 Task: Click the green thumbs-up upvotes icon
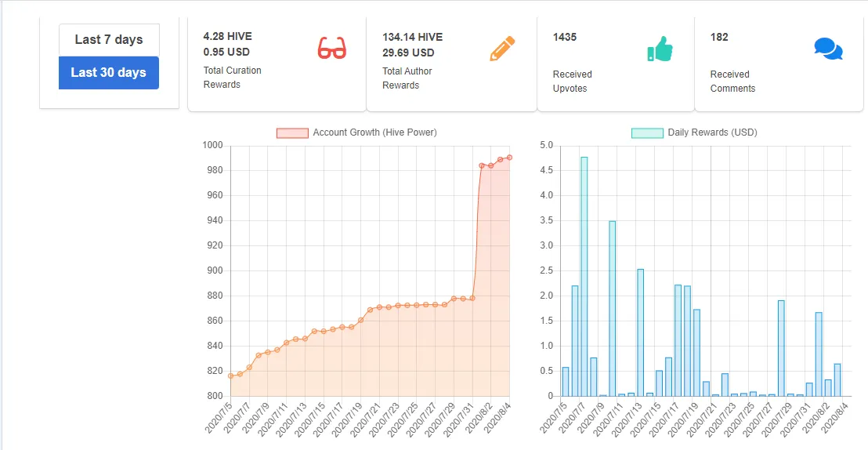660,49
